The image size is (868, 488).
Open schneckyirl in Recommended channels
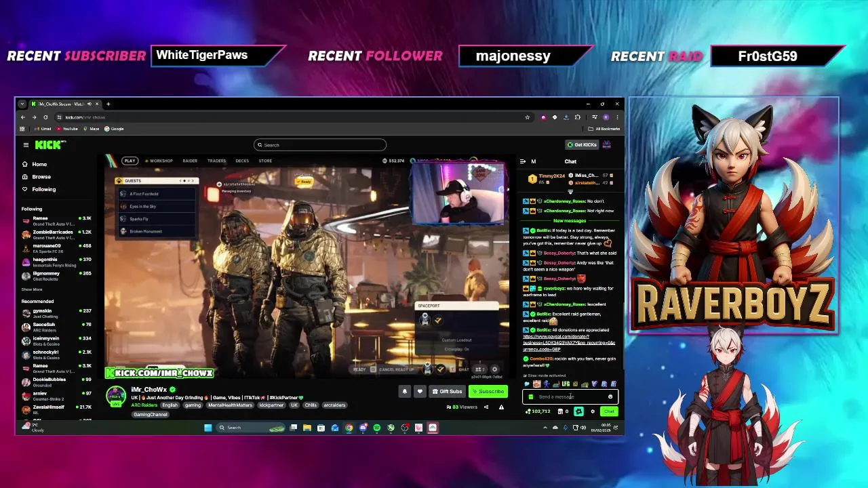click(x=57, y=354)
